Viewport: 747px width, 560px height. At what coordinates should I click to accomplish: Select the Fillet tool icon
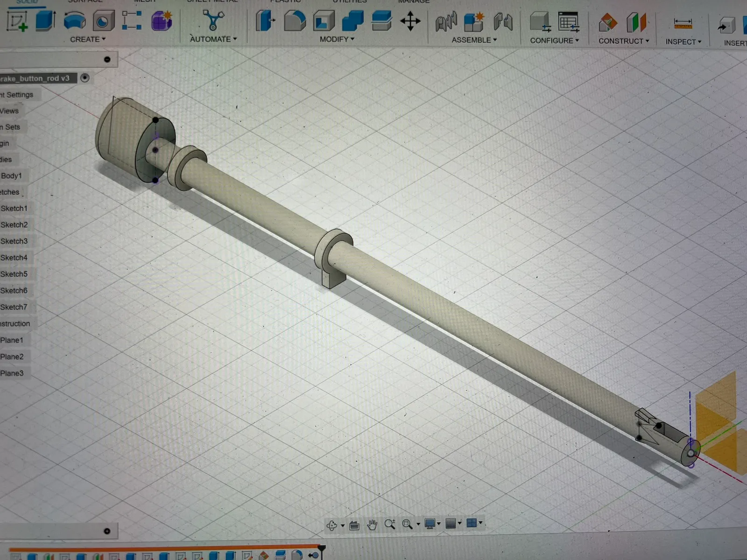(295, 21)
